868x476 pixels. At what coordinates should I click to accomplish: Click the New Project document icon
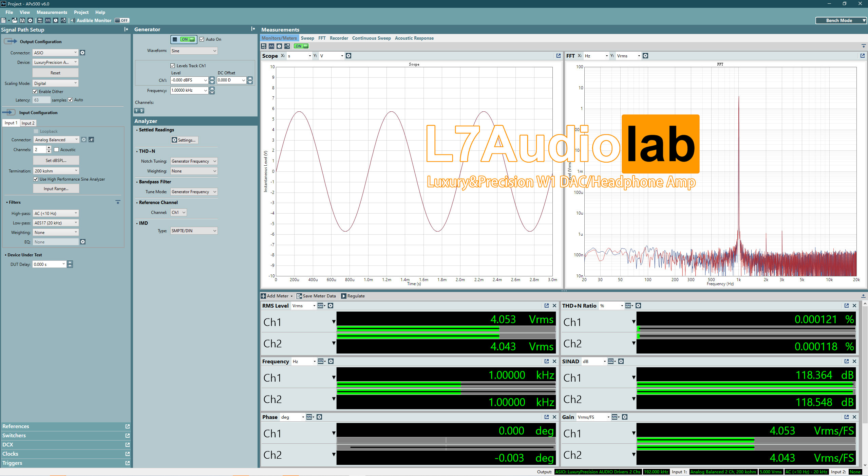click(3, 20)
